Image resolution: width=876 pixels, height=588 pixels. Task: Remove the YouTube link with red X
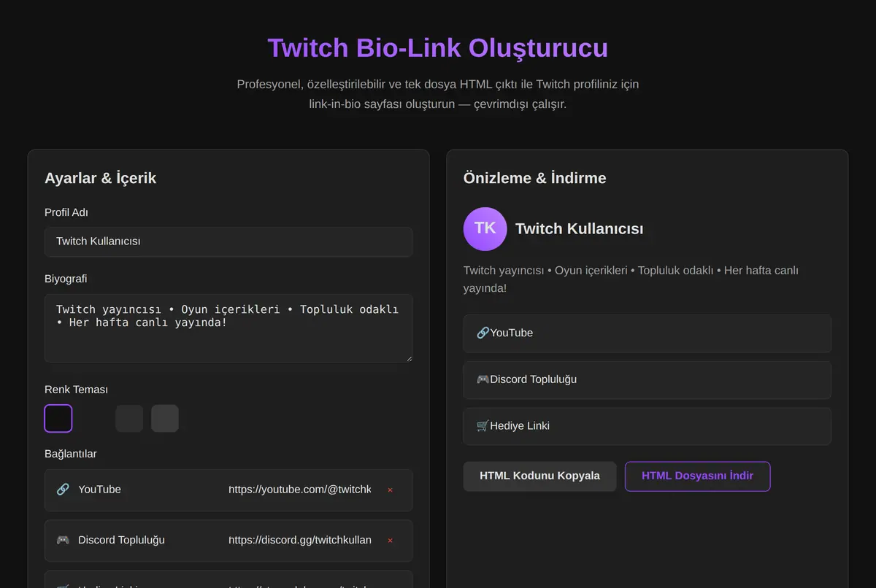tap(390, 490)
